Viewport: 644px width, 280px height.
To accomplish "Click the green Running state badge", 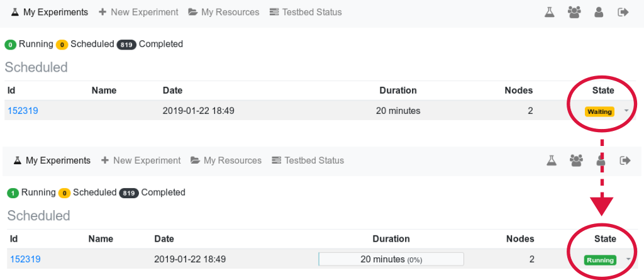I will (x=600, y=260).
